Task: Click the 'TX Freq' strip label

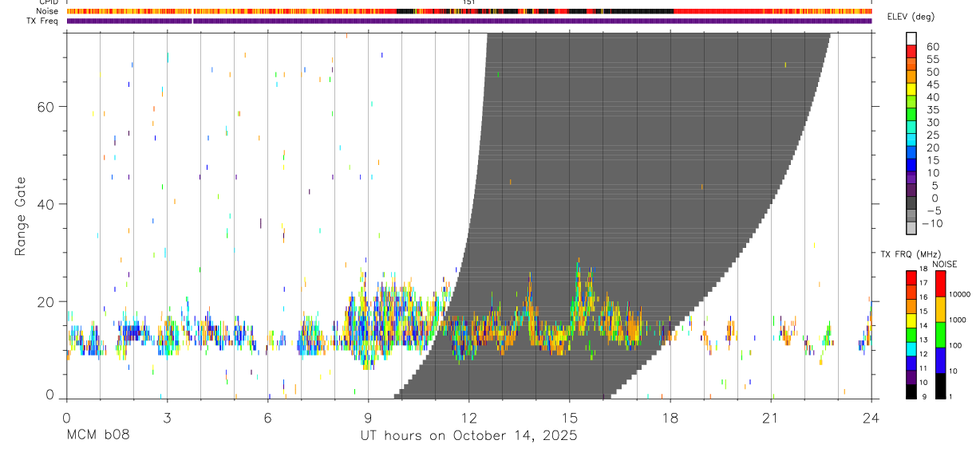Action: coord(44,21)
